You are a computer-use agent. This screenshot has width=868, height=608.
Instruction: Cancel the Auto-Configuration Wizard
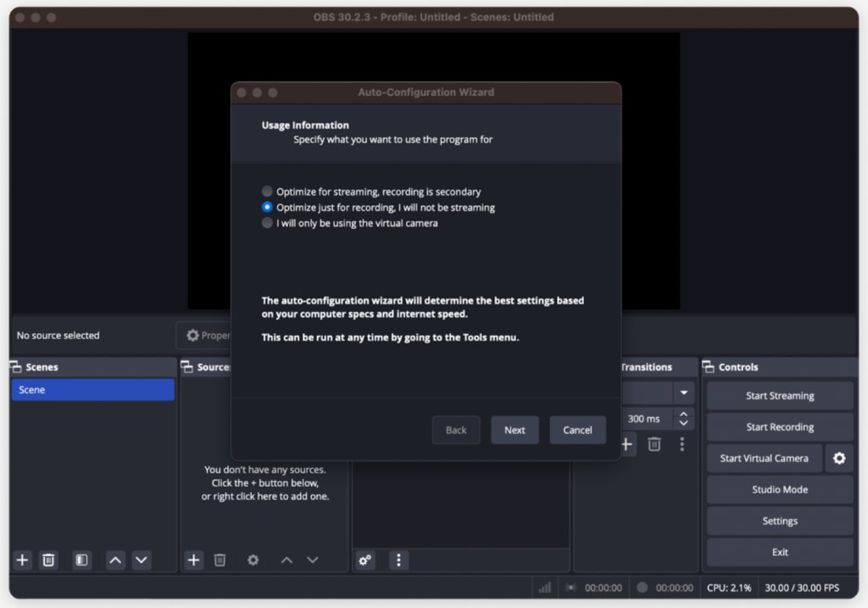pyautogui.click(x=577, y=430)
